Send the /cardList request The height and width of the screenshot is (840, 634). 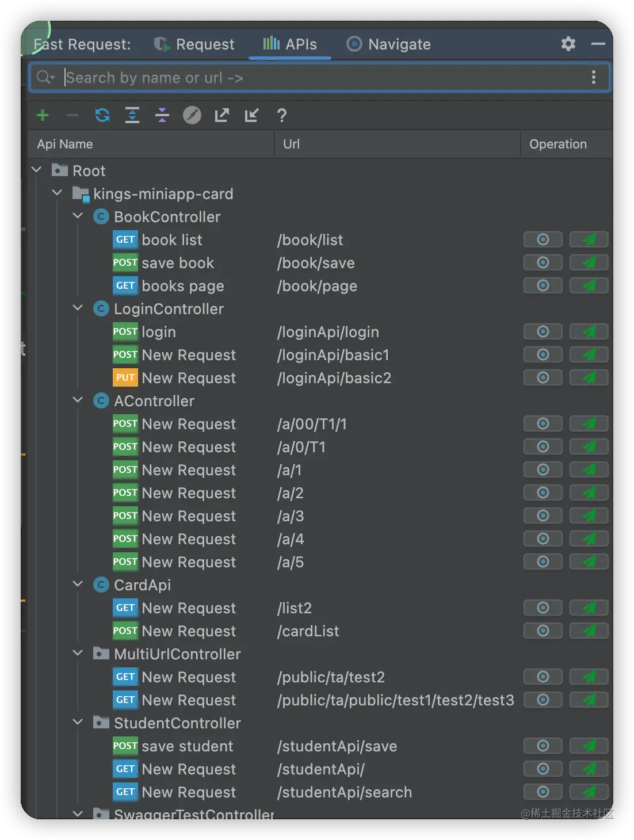coord(589,631)
